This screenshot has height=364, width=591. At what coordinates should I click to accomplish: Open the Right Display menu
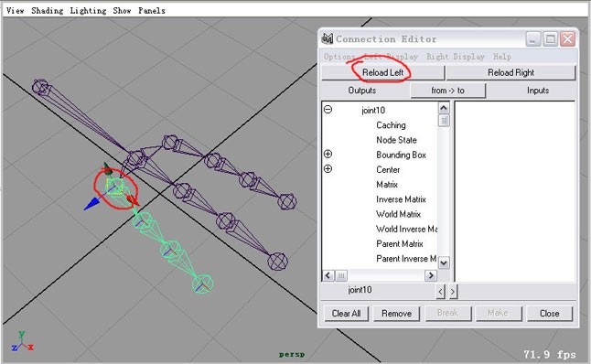pyautogui.click(x=456, y=57)
